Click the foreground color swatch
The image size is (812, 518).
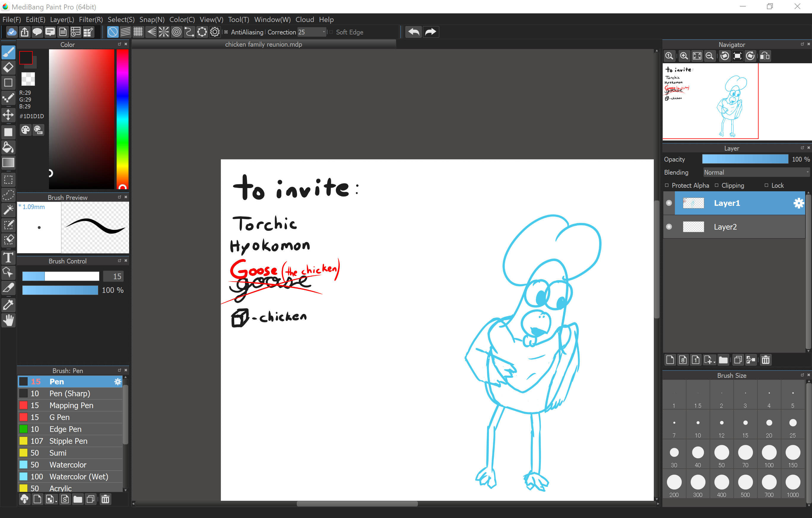[x=26, y=58]
